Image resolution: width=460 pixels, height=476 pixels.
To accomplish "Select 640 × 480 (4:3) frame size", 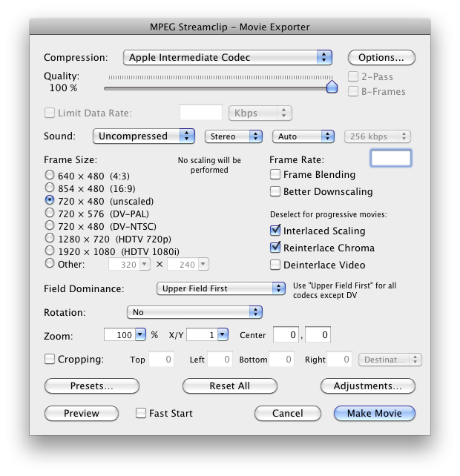I will click(x=50, y=175).
